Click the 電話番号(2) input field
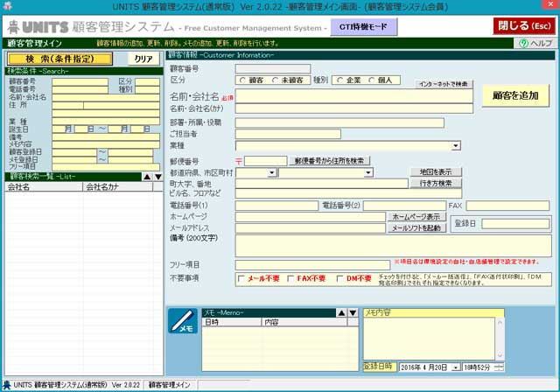This screenshot has height=392, width=560. (404, 206)
